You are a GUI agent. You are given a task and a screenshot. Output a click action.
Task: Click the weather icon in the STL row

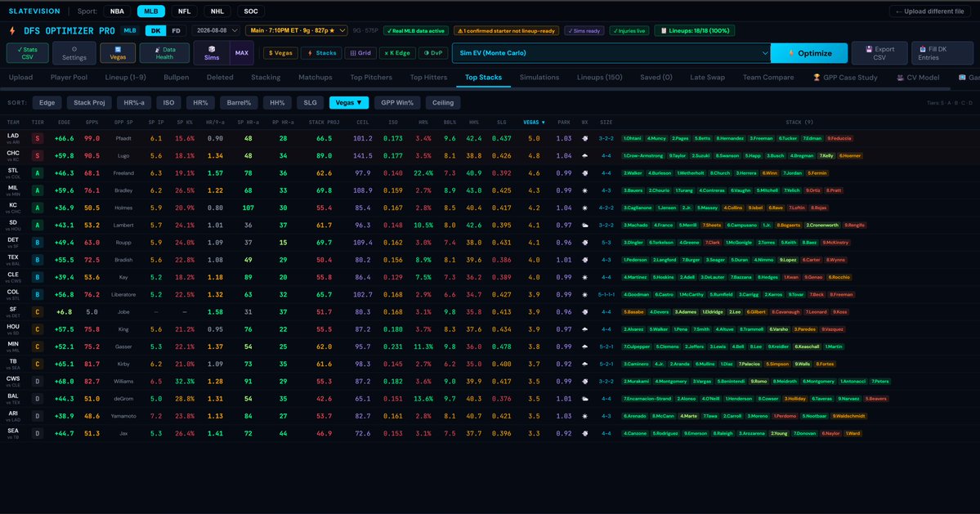pos(585,173)
